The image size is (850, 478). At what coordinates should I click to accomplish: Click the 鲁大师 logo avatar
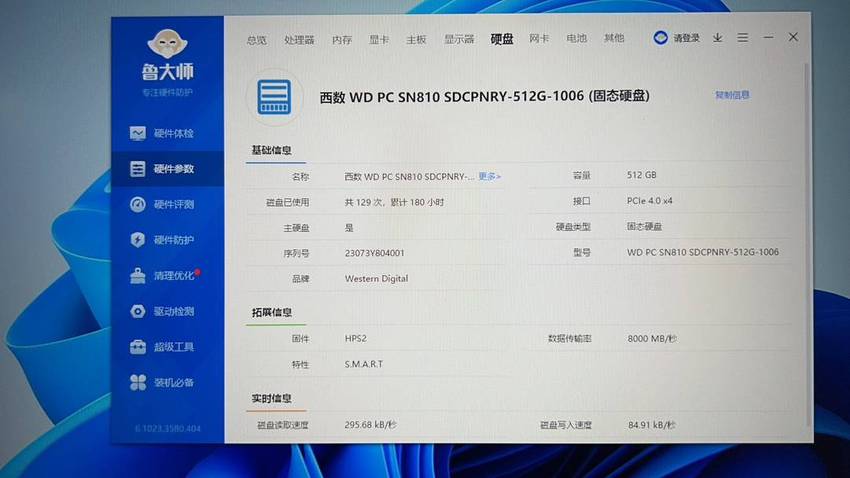(x=168, y=44)
